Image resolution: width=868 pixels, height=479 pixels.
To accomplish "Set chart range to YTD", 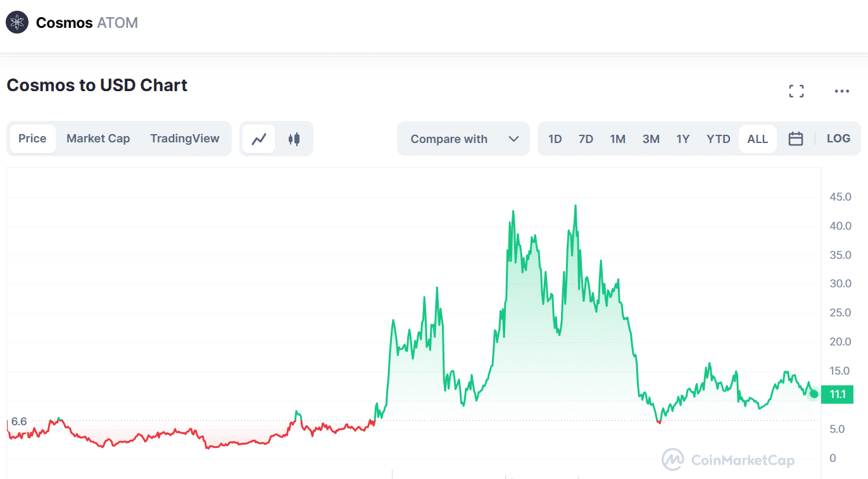I will click(x=719, y=139).
